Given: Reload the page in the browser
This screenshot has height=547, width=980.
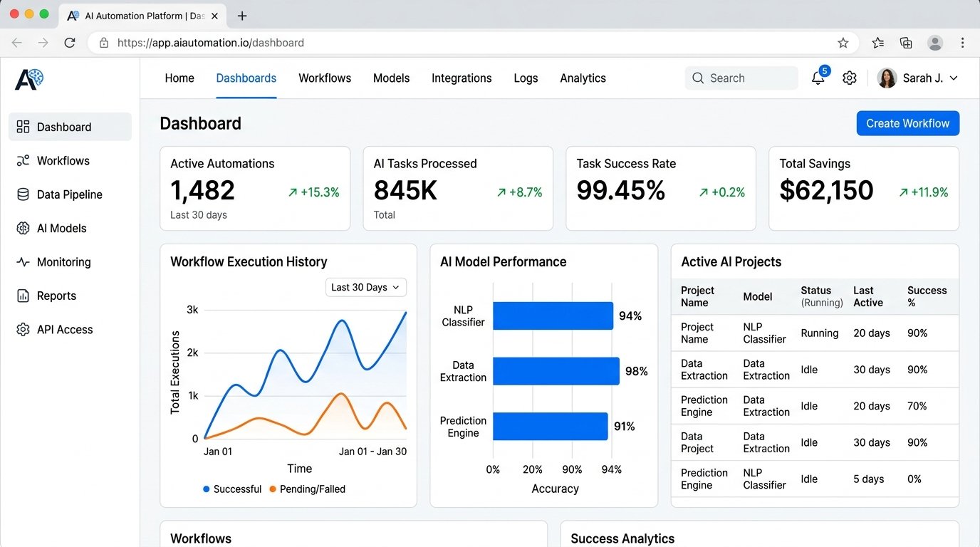Looking at the screenshot, I should point(70,43).
